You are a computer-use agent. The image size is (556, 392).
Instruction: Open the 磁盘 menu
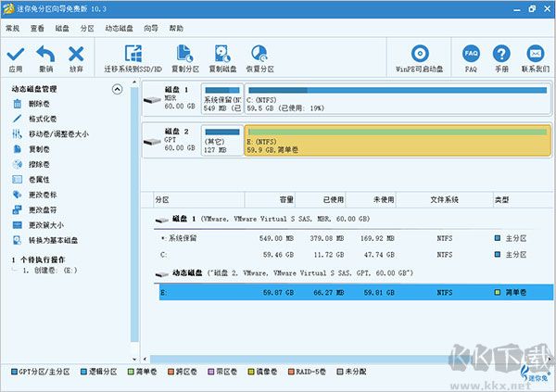62,29
